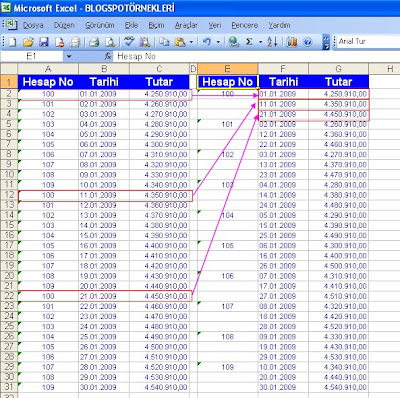Select column G header
The height and width of the screenshot is (398, 400).
point(338,69)
